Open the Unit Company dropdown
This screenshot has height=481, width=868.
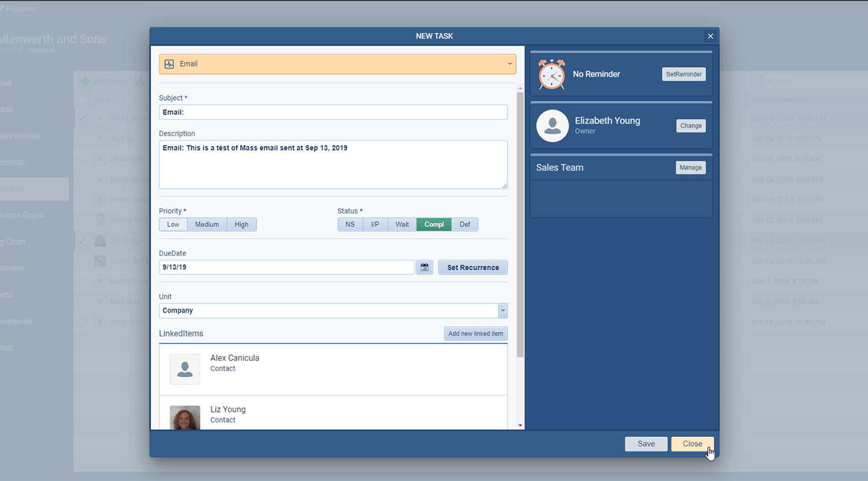502,311
